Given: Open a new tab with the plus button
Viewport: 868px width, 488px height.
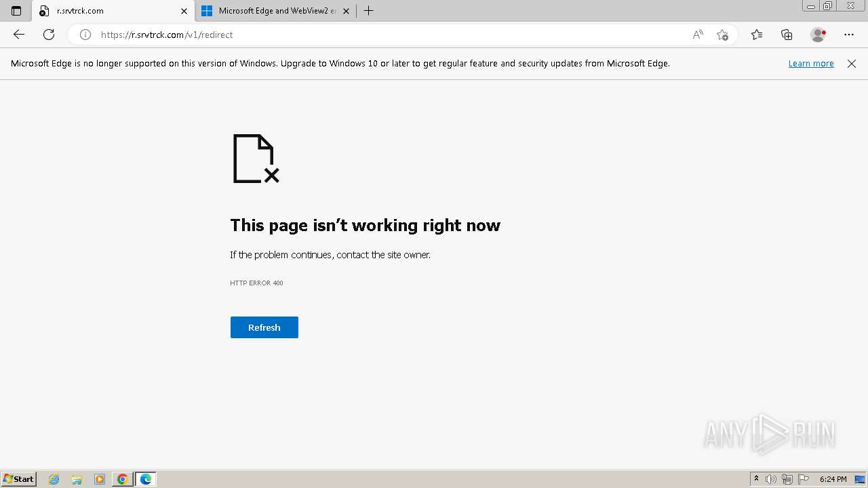Looking at the screenshot, I should pyautogui.click(x=368, y=11).
